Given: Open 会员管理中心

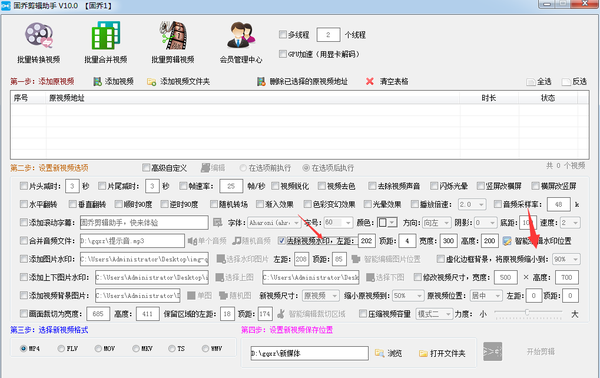Looking at the screenshot, I should (241, 43).
